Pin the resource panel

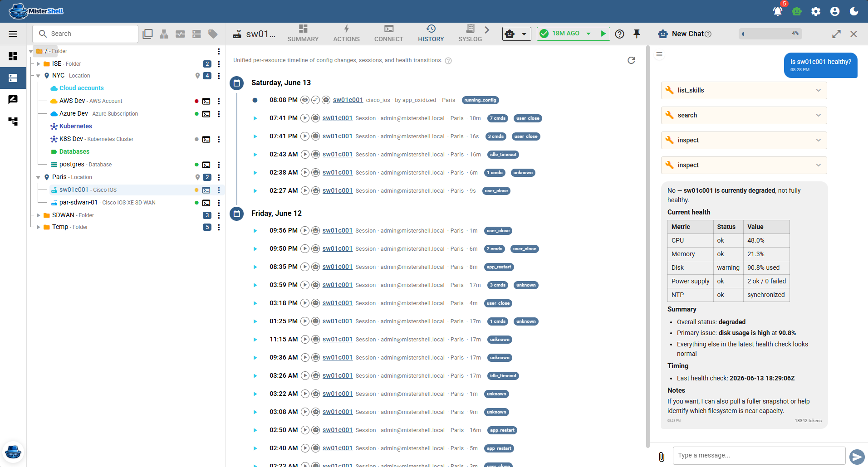click(637, 34)
